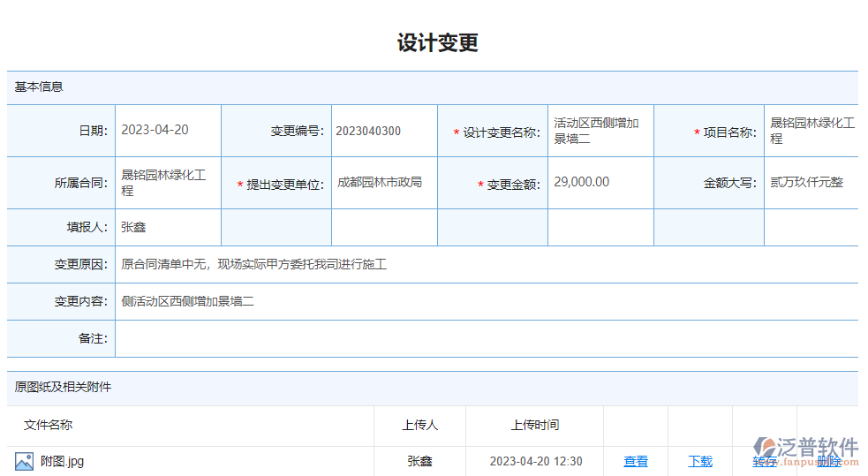Click the 金额大写 label
This screenshot has height=476, width=868.
coord(730,183)
